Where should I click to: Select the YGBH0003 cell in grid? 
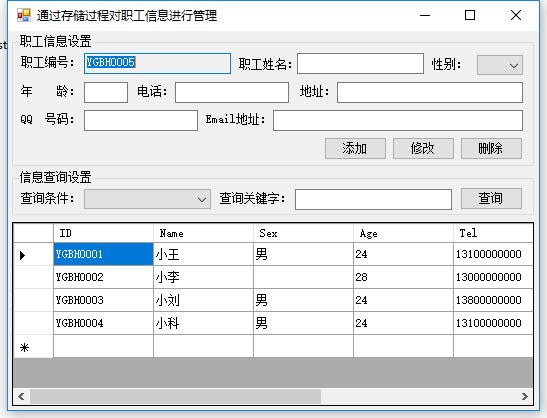point(103,300)
